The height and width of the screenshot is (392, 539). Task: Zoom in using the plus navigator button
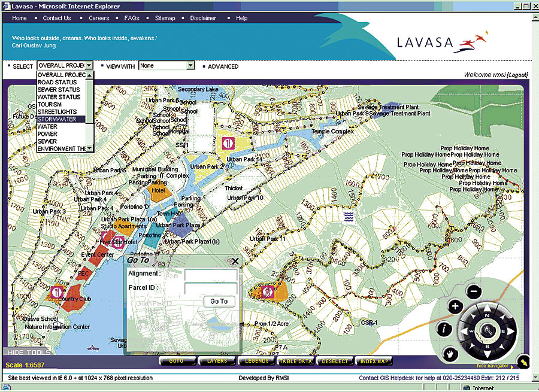(455, 306)
